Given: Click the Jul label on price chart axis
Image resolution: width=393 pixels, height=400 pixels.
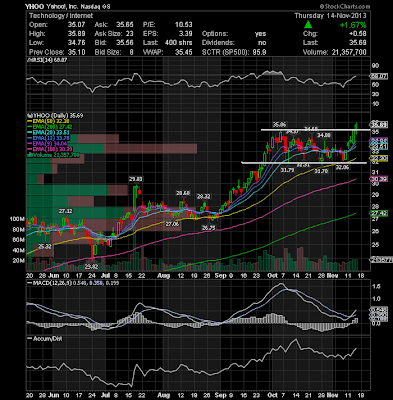Looking at the screenshot, I should click(105, 276).
